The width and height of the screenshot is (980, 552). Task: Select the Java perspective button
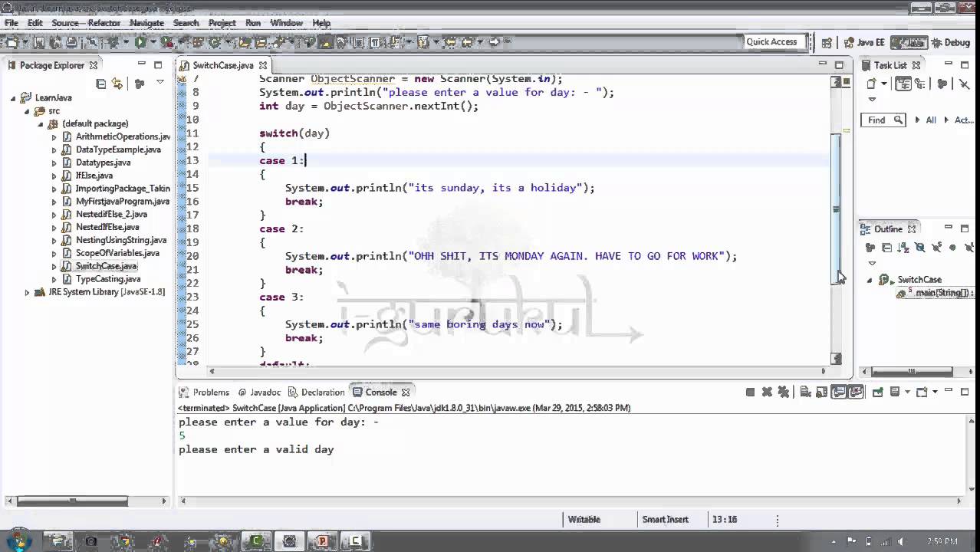tap(908, 42)
